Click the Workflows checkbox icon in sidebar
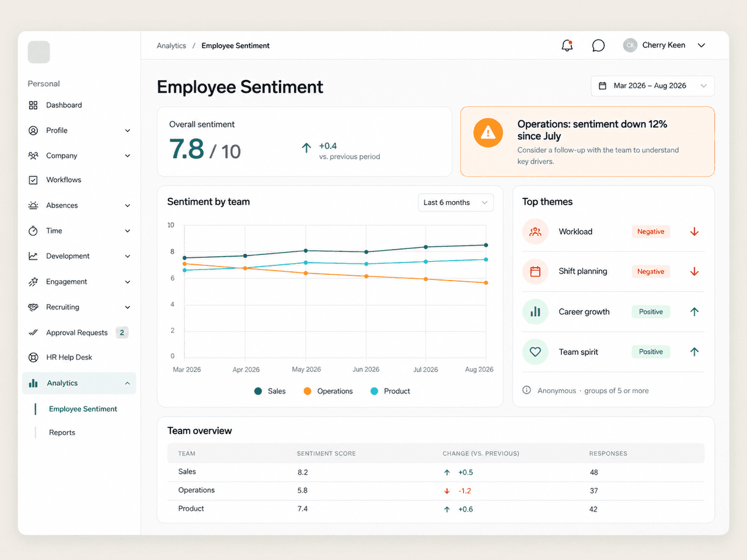Screen dimensions: 747x560 point(33,180)
